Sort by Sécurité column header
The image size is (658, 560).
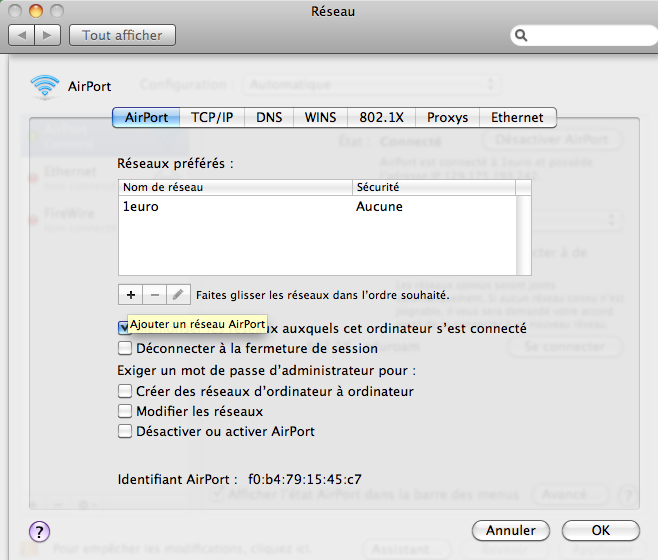(434, 187)
